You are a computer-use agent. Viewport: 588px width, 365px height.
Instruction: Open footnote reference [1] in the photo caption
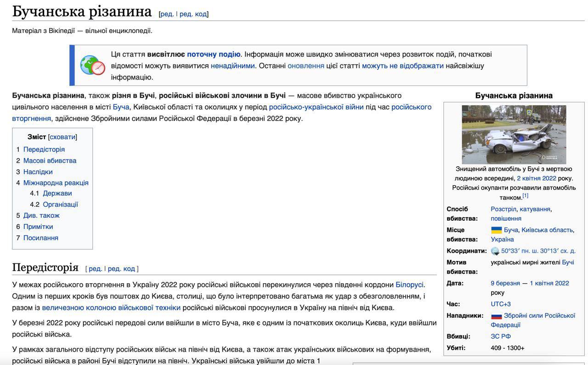tap(525, 195)
